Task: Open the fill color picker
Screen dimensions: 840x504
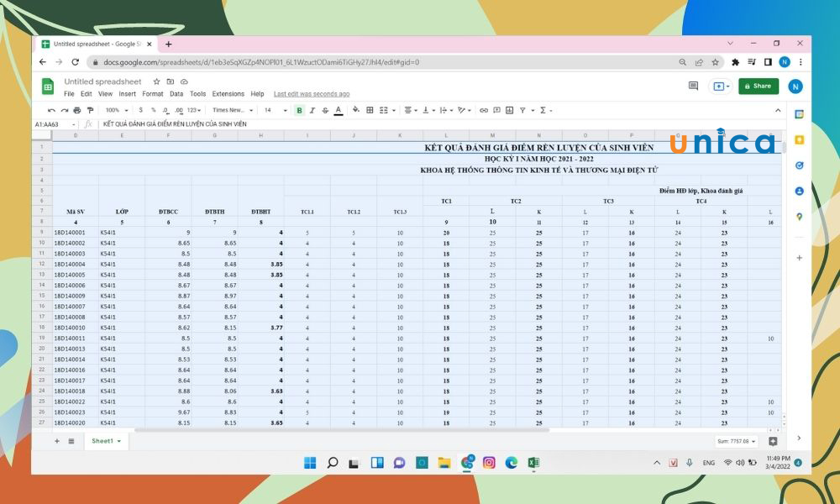Action: [x=355, y=110]
